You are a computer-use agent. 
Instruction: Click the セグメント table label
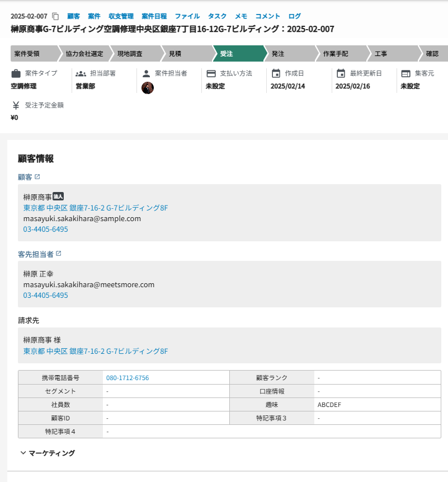(x=60, y=391)
